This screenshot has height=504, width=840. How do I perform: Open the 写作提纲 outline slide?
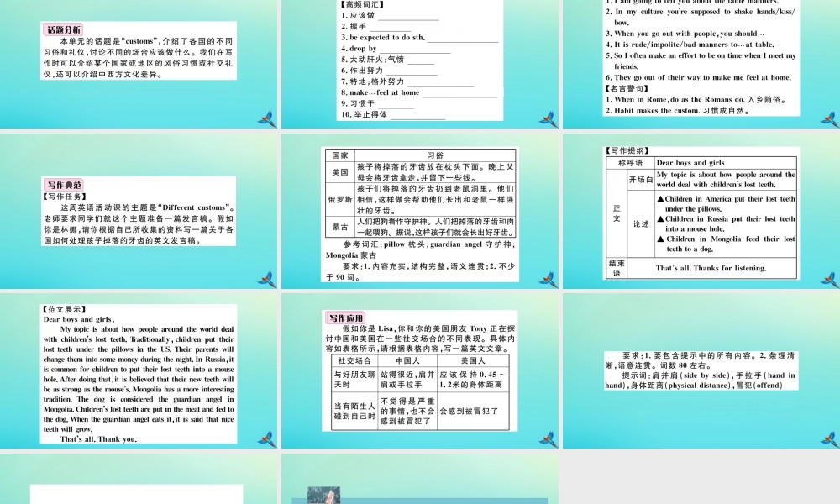[x=701, y=211]
